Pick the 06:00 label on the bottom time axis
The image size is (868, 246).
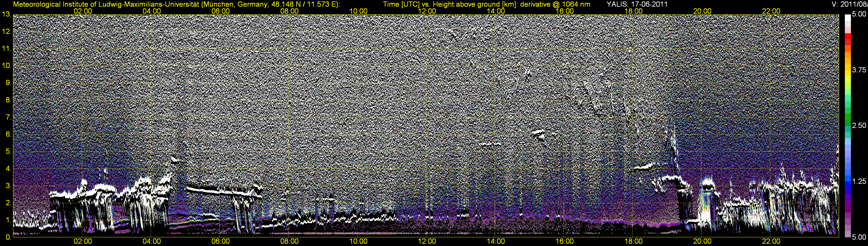coord(220,242)
